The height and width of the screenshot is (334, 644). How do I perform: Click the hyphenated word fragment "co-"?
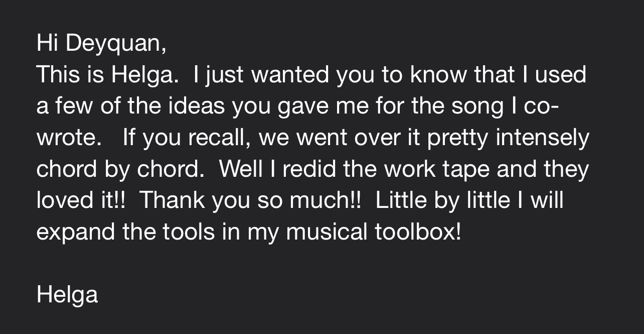click(x=542, y=106)
